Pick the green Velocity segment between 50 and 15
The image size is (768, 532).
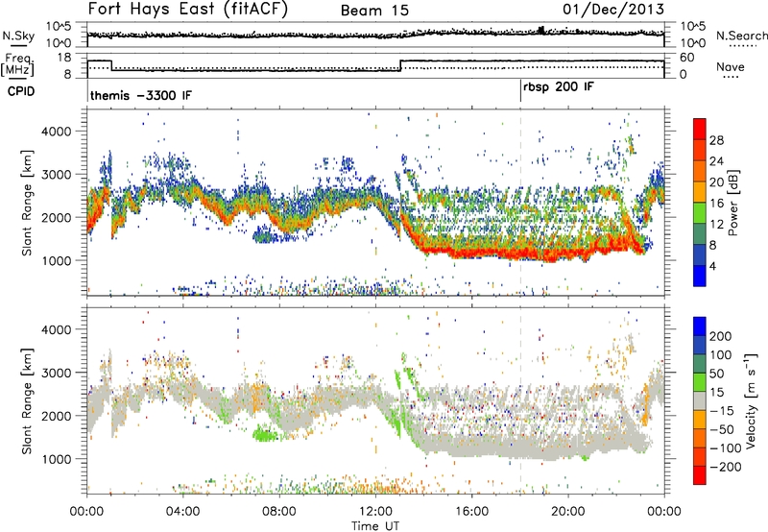700,382
